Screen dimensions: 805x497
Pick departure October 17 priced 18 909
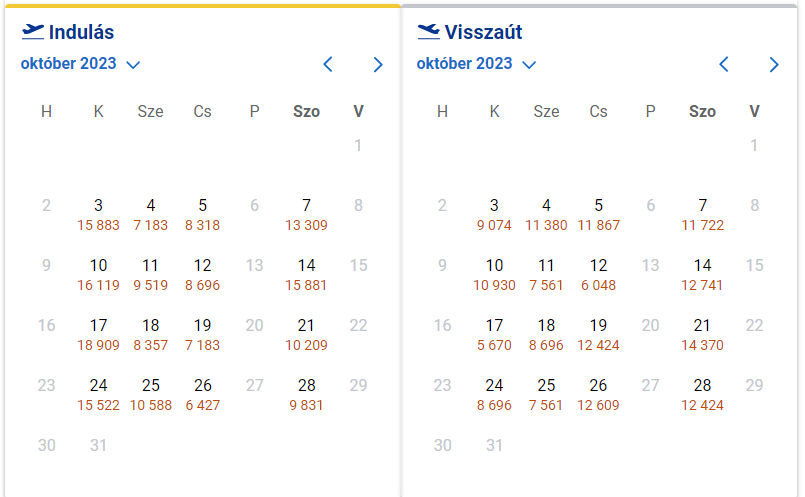tap(99, 334)
